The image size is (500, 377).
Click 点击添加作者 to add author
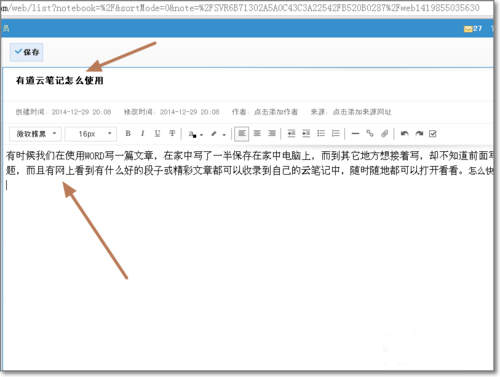pos(276,112)
